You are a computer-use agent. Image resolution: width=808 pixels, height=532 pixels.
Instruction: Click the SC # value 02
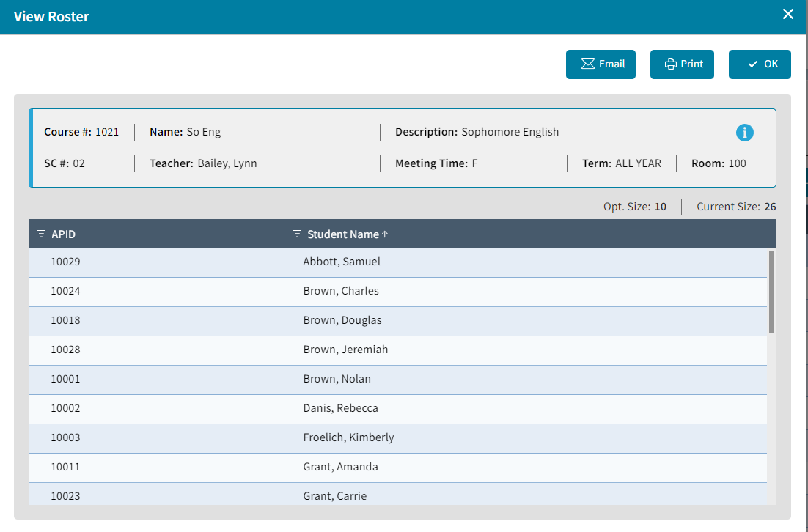coord(79,163)
